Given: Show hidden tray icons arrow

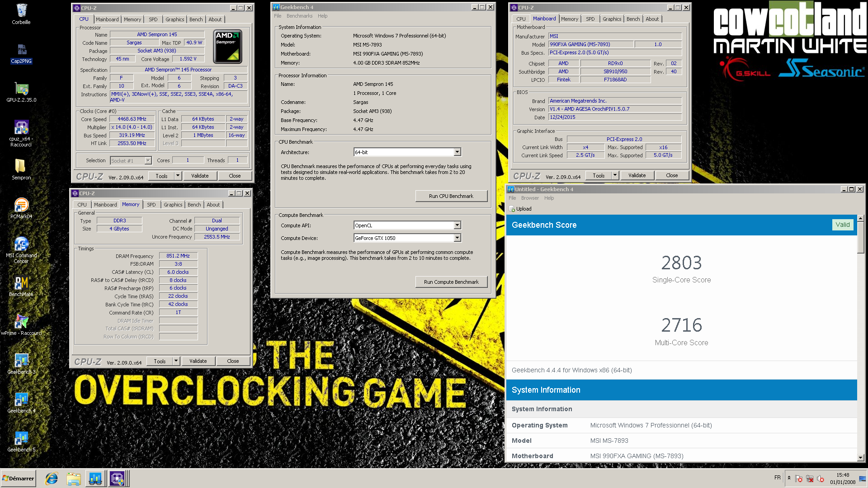Looking at the screenshot, I should (789, 478).
